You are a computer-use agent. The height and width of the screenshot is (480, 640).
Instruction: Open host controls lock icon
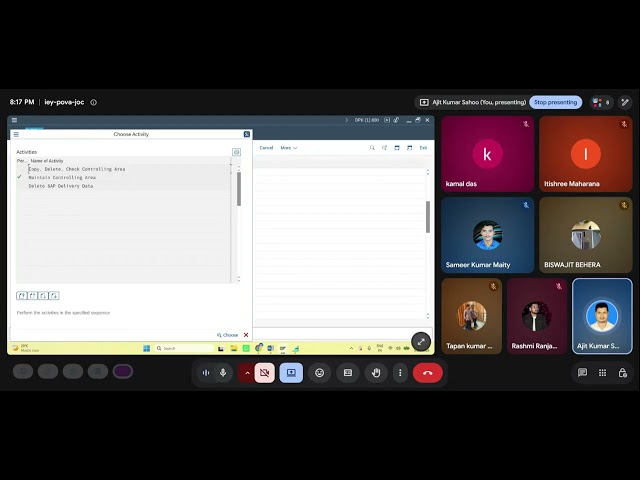pyautogui.click(x=622, y=373)
